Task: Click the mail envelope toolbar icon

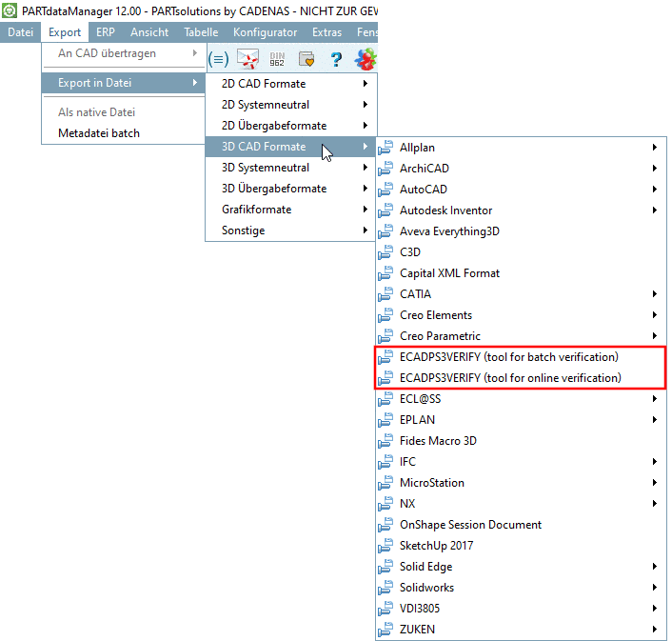Action: [x=248, y=59]
